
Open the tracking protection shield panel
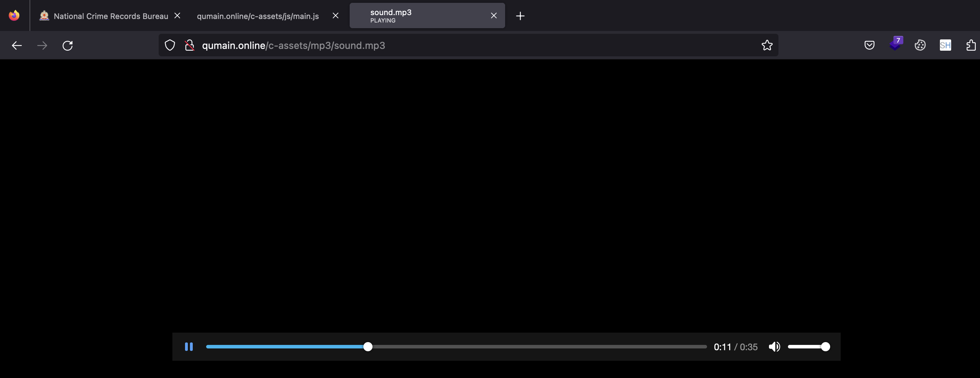coord(170,45)
